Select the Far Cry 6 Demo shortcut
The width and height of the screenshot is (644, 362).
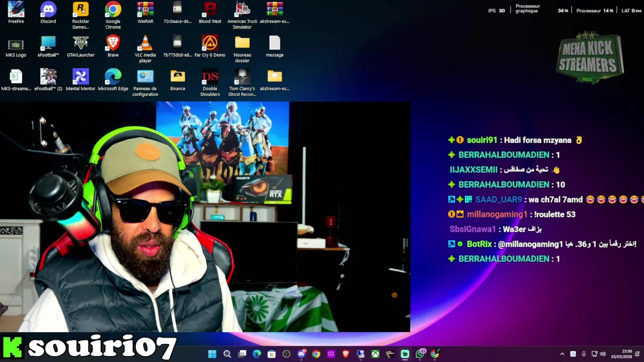tap(210, 47)
